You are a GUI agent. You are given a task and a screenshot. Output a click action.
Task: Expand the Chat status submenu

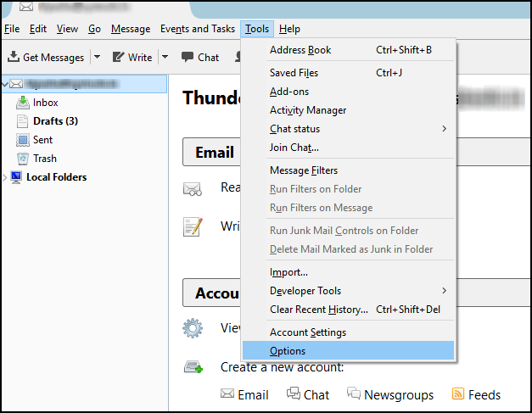pyautogui.click(x=444, y=129)
